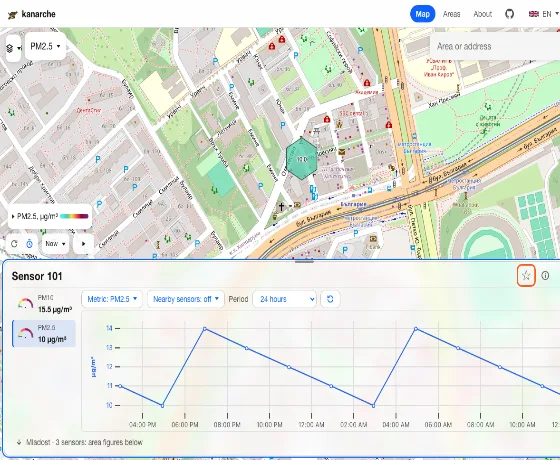
Task: Click the stopwatch auto-refresh icon
Action: [30, 244]
